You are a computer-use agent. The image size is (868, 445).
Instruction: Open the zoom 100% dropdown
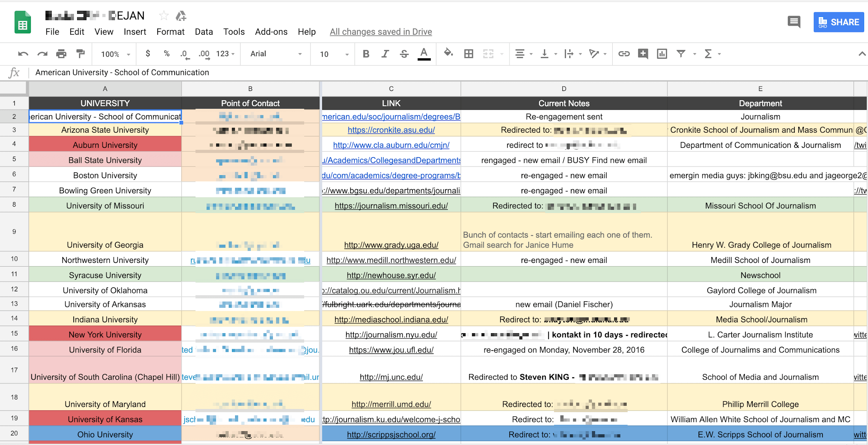pos(116,54)
